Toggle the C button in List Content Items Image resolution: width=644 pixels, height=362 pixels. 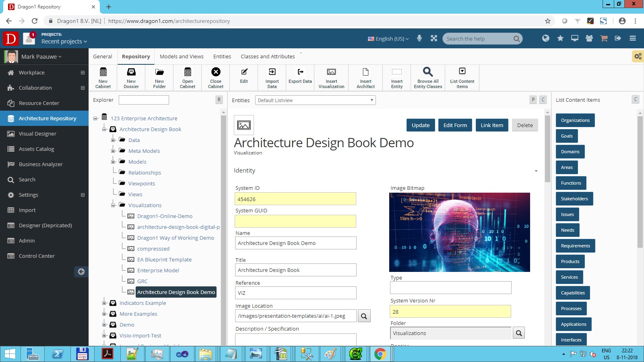[x=636, y=99]
